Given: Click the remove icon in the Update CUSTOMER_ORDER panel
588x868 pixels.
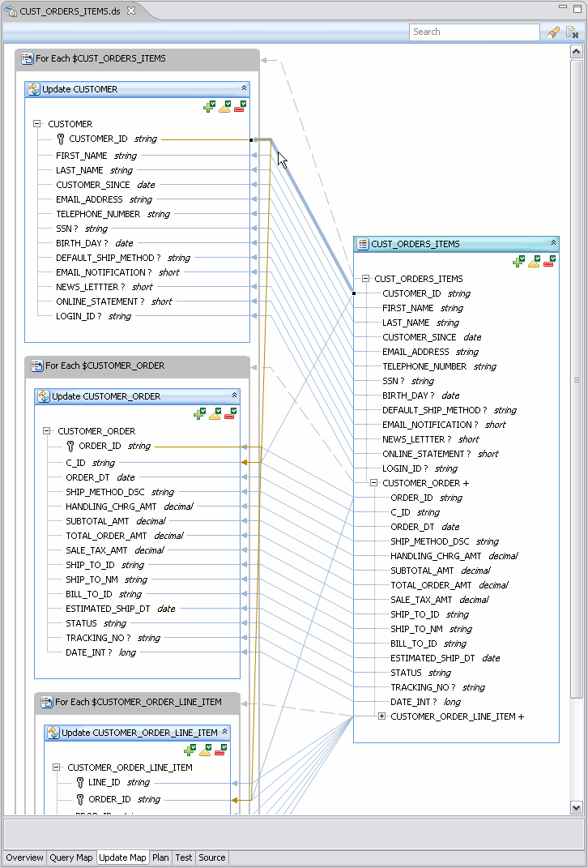Looking at the screenshot, I should pyautogui.click(x=231, y=414).
